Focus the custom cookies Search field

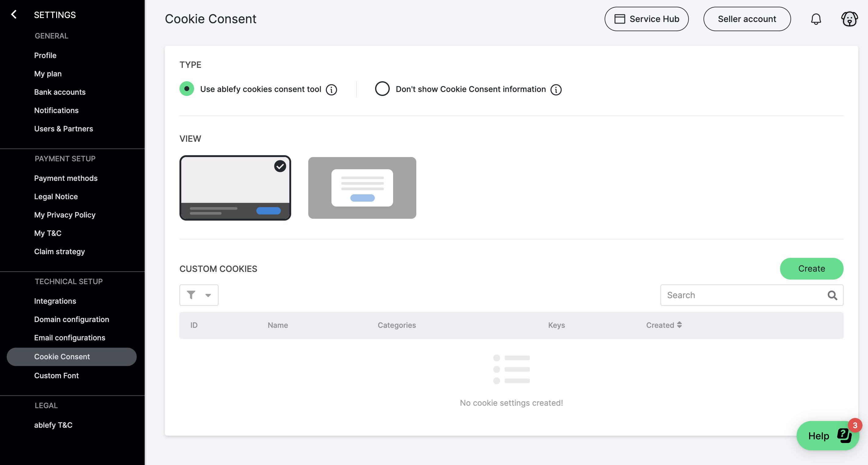[x=752, y=295]
